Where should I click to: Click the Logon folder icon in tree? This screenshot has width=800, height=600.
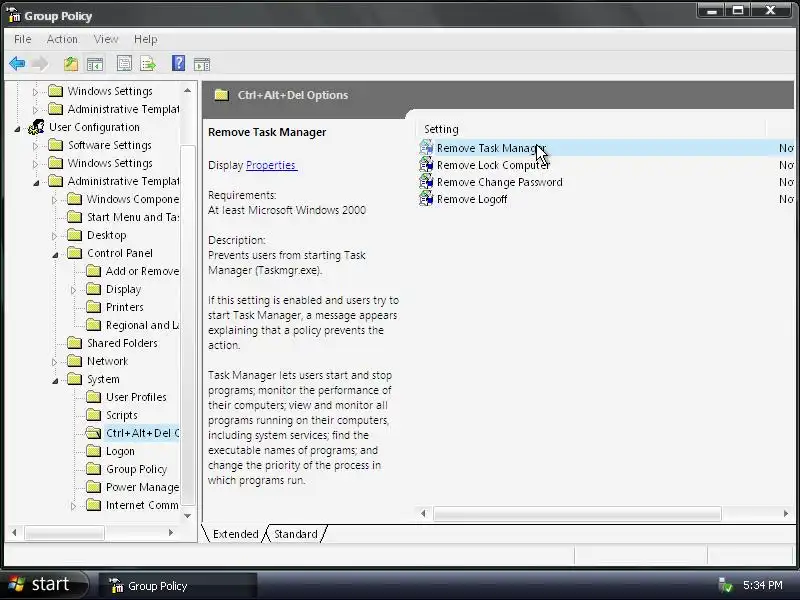pos(93,451)
